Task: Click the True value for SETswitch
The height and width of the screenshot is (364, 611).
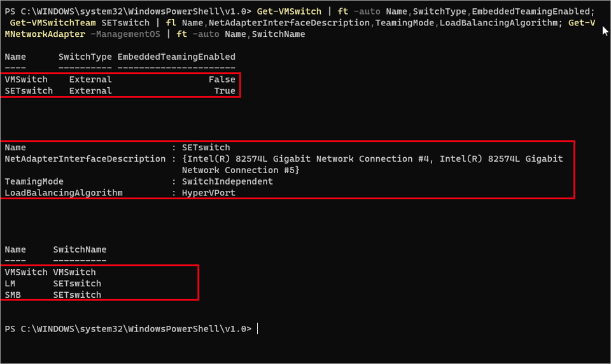Action: pos(225,91)
